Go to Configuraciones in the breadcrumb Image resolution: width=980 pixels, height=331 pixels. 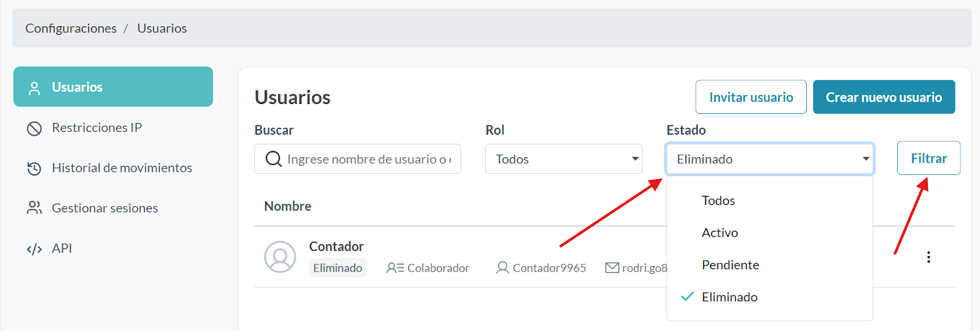tap(71, 29)
